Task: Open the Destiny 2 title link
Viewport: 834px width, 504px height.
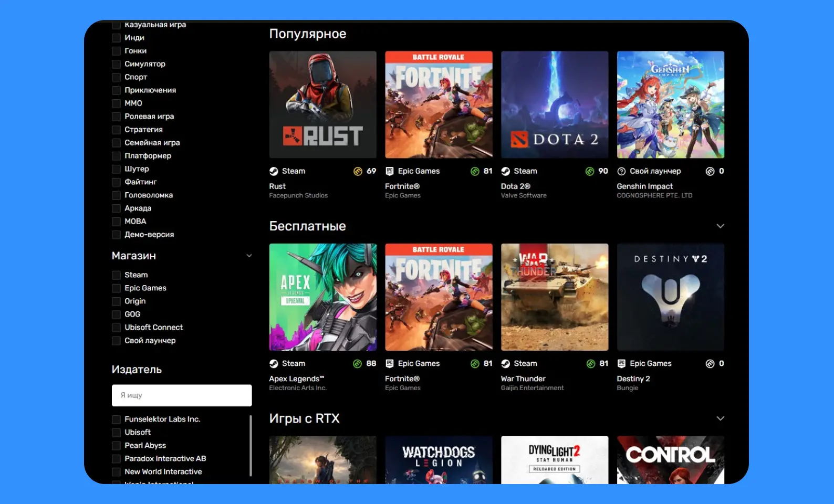Action: click(x=633, y=379)
